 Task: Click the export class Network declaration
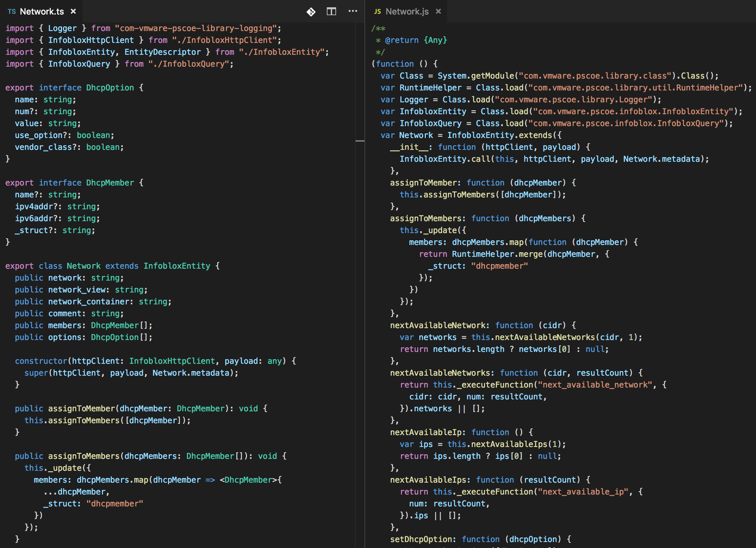pyautogui.click(x=84, y=266)
